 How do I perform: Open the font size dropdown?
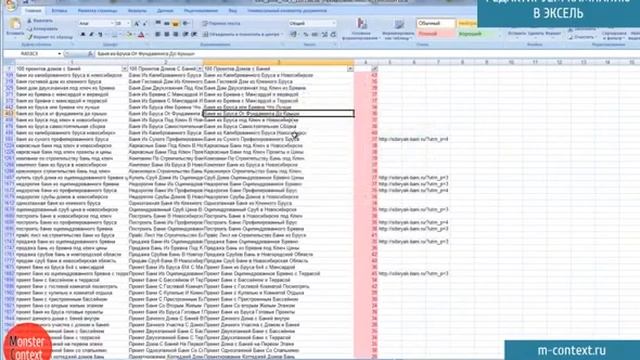coord(128,24)
